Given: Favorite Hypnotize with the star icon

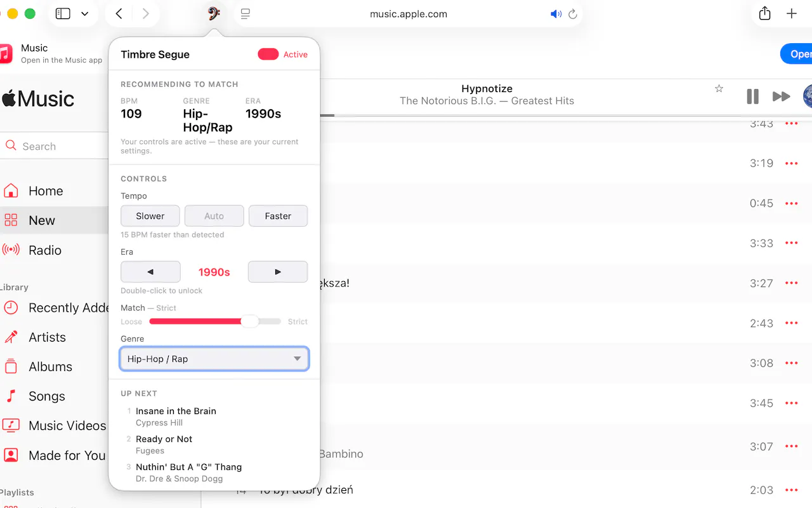Looking at the screenshot, I should pos(719,89).
